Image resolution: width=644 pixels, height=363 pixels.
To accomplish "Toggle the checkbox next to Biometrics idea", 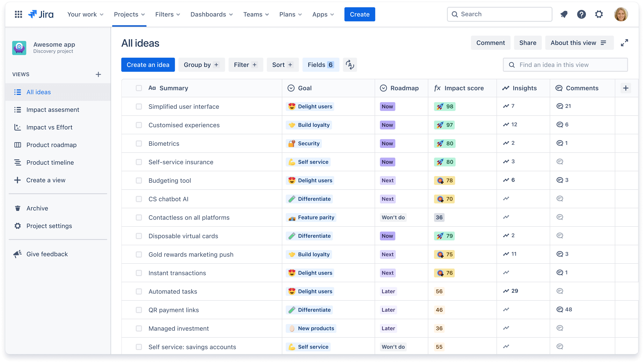I will pyautogui.click(x=138, y=144).
